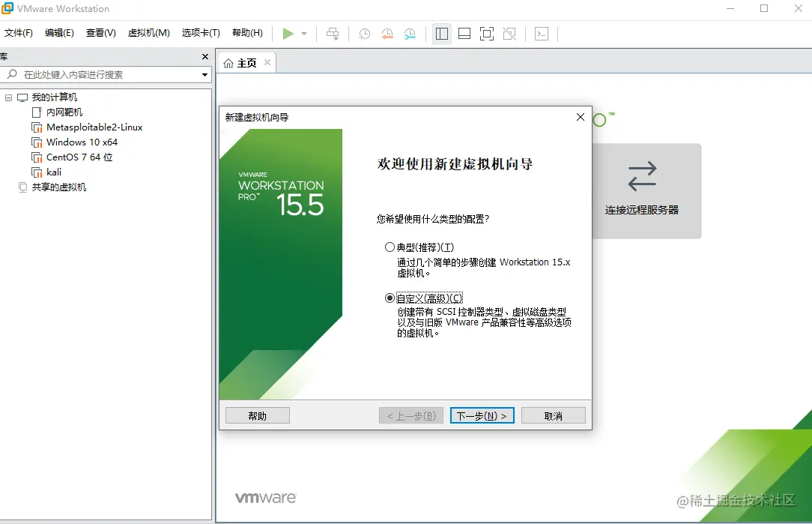Image resolution: width=812 pixels, height=524 pixels.
Task: Select 我的计算机 in the library
Action: [x=55, y=97]
